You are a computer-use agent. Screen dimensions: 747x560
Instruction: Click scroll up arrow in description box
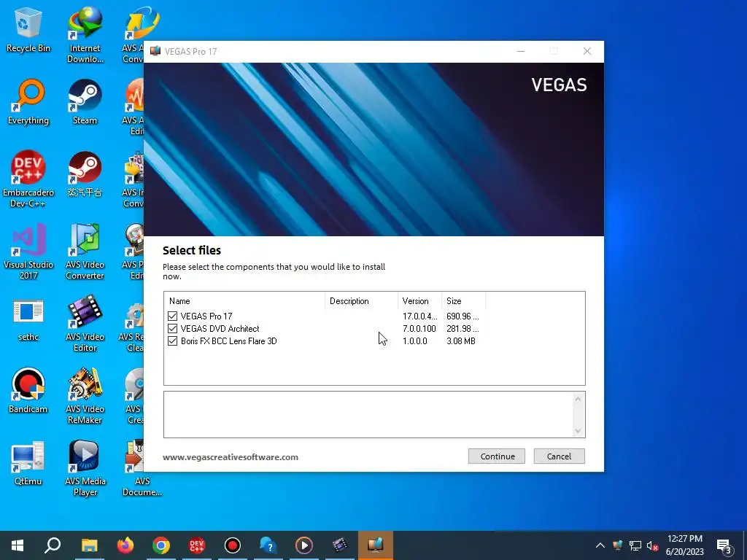point(578,399)
